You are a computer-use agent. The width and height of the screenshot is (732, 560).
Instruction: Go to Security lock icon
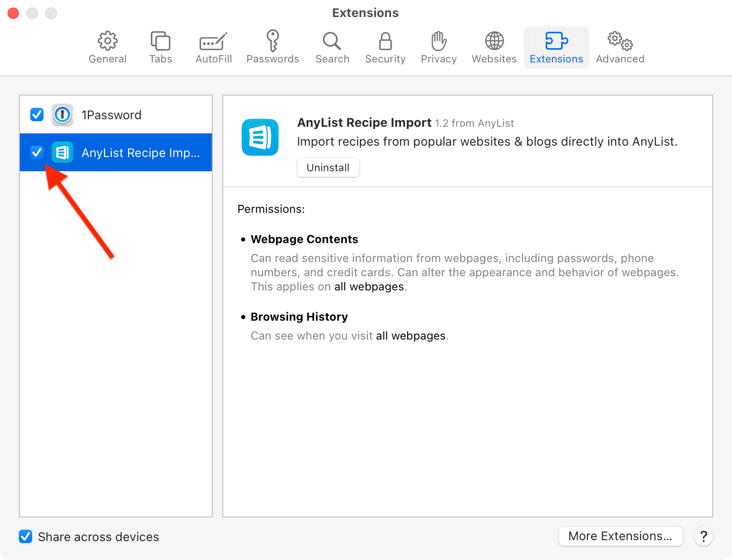[385, 42]
